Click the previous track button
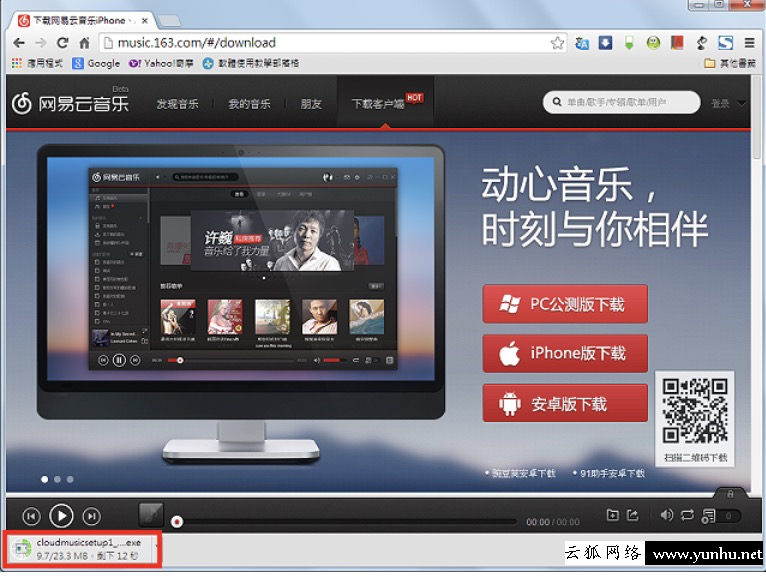This screenshot has width=766, height=576. click(31, 516)
